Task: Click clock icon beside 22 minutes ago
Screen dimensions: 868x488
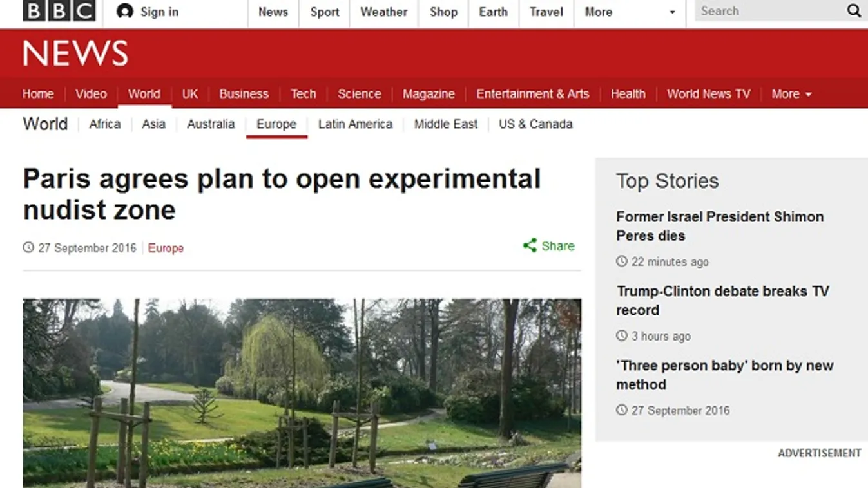Action: point(621,261)
